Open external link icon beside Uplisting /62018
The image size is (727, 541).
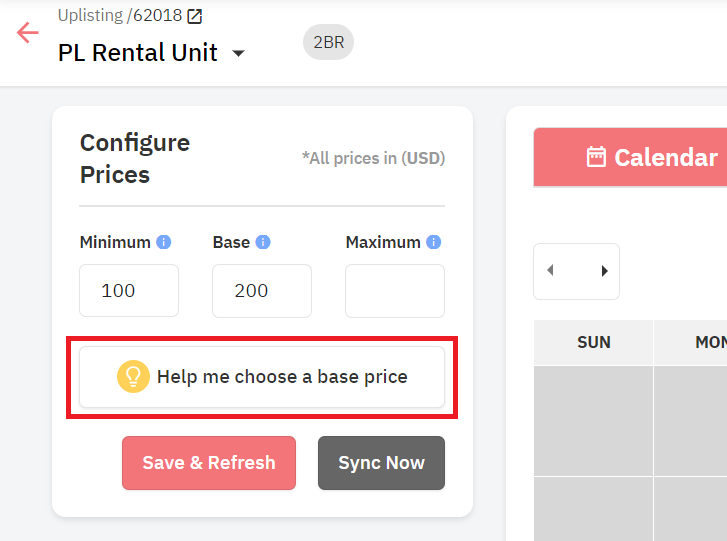click(x=195, y=16)
